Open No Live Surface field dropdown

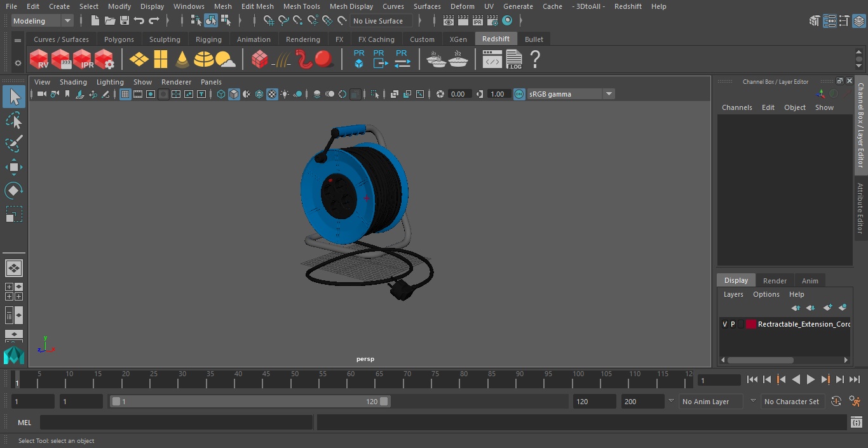coord(381,21)
